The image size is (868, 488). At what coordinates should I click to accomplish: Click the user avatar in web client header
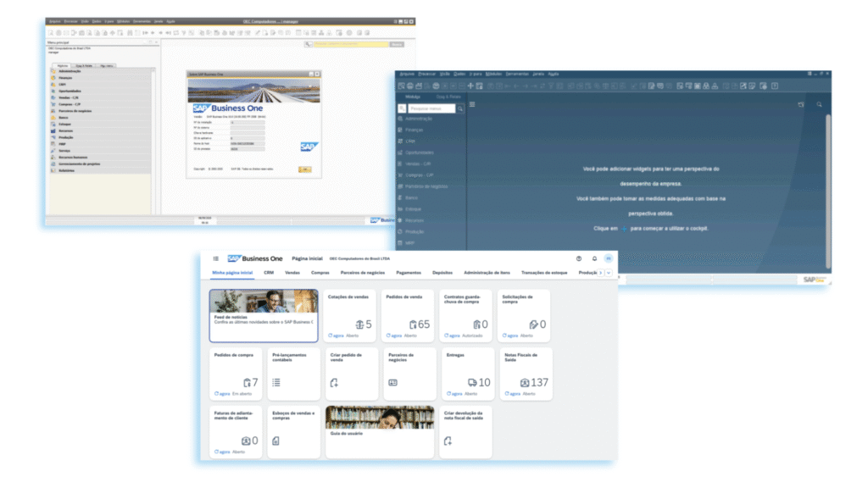click(608, 258)
